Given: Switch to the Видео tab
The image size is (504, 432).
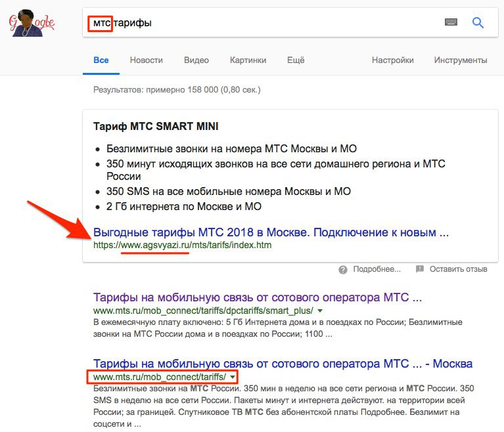Looking at the screenshot, I should (x=196, y=60).
